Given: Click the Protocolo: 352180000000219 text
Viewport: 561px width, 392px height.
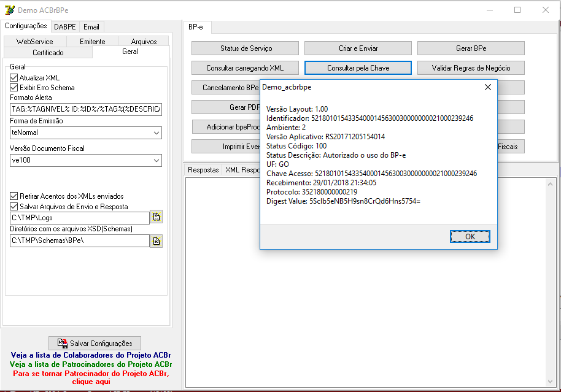Looking at the screenshot, I should click(312, 192).
